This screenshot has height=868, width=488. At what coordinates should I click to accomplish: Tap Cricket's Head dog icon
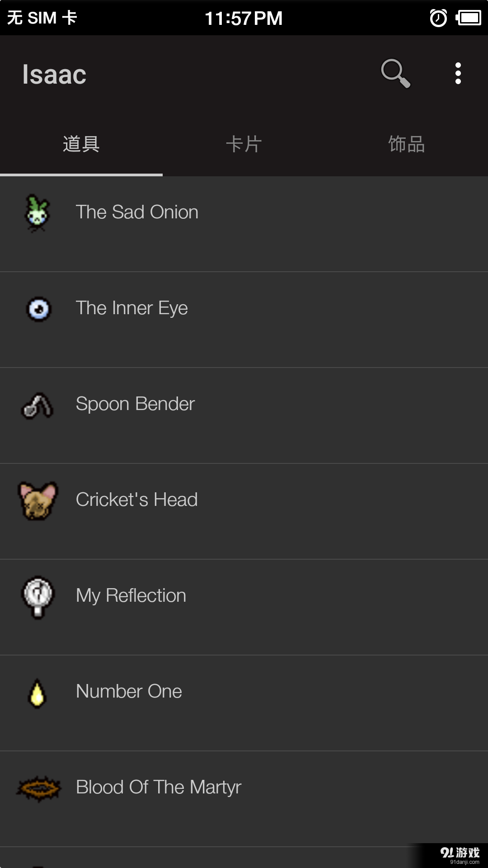point(38,500)
